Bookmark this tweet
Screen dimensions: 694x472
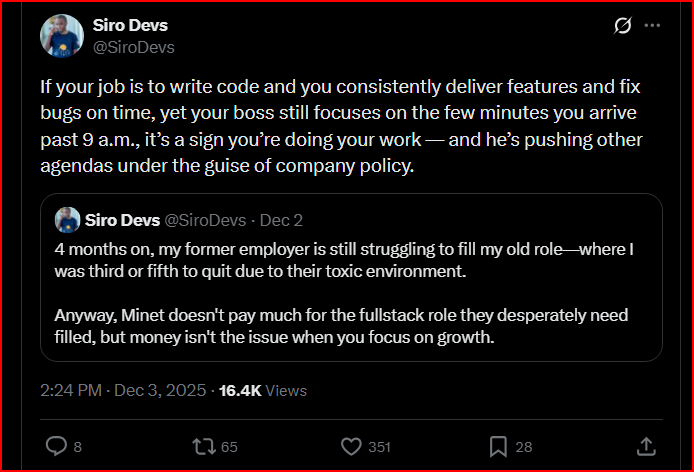tap(497, 446)
